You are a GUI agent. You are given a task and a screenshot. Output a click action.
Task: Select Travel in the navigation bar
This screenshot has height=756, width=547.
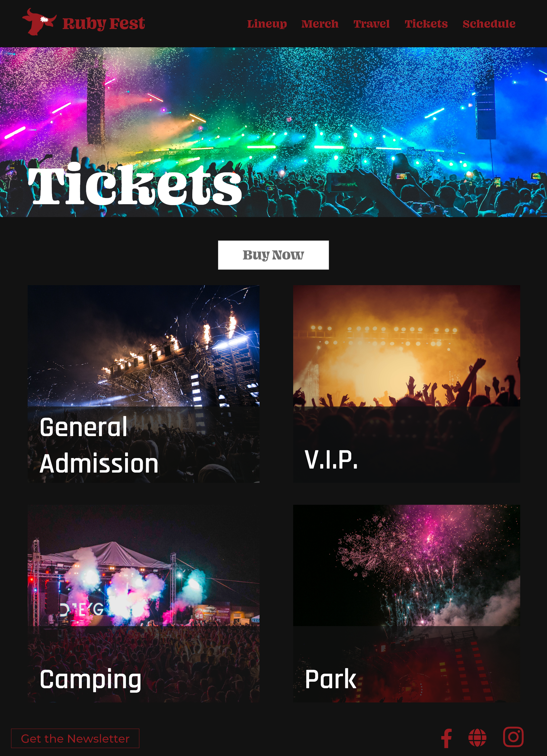pos(372,24)
